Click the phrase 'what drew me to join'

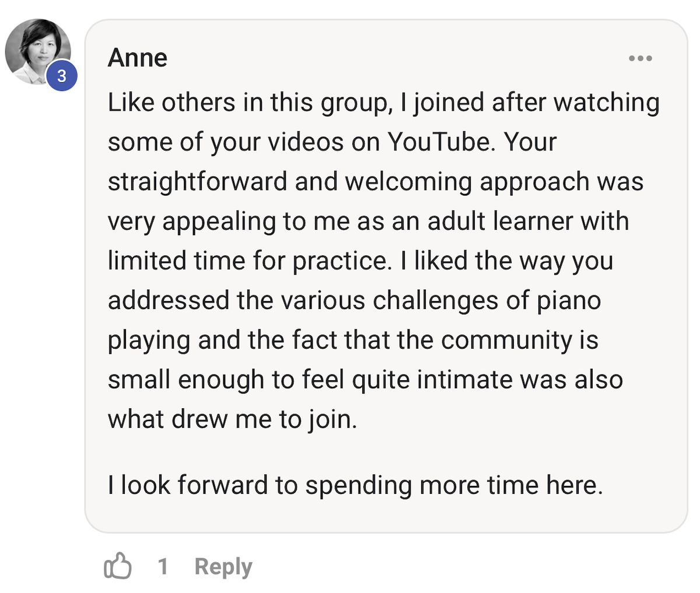pos(232,419)
